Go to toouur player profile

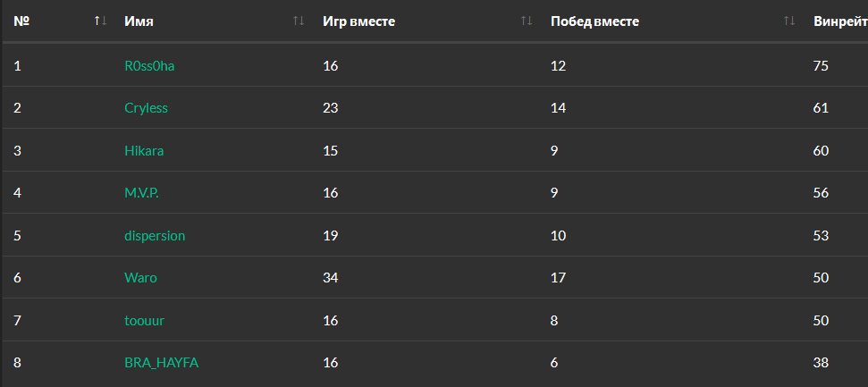click(145, 320)
